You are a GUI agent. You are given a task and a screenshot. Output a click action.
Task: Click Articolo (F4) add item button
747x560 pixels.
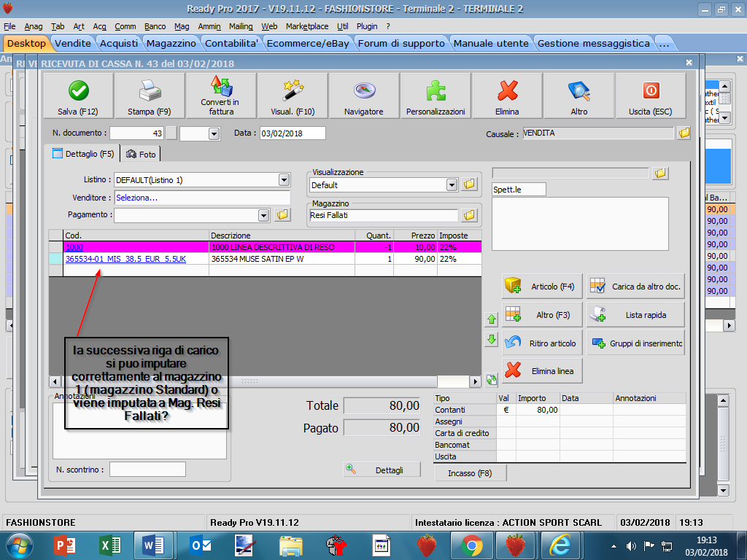542,286
